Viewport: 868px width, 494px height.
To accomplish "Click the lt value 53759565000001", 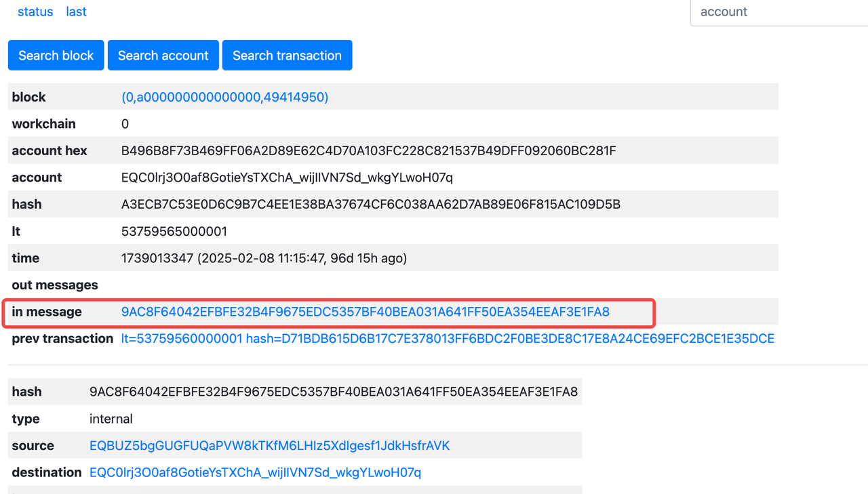I will (174, 231).
